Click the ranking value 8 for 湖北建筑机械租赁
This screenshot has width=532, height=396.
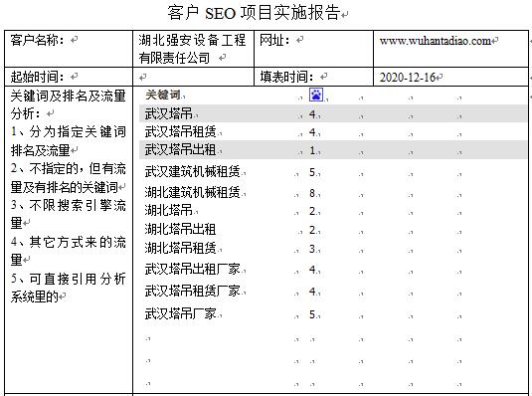pos(312,193)
